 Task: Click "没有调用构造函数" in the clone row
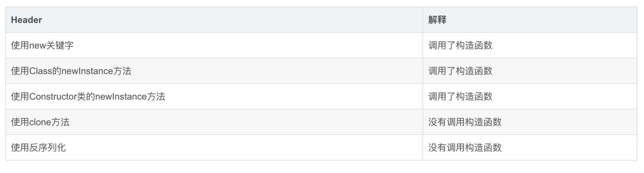[465, 122]
